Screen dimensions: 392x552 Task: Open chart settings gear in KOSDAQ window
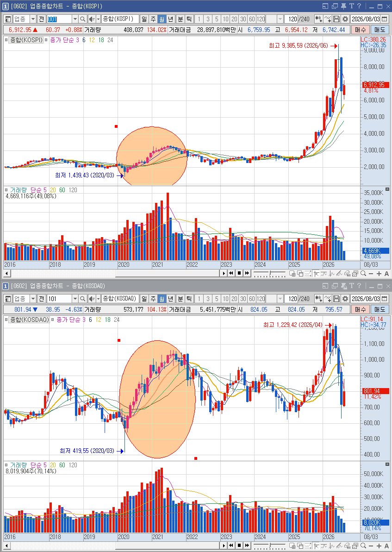345,299
